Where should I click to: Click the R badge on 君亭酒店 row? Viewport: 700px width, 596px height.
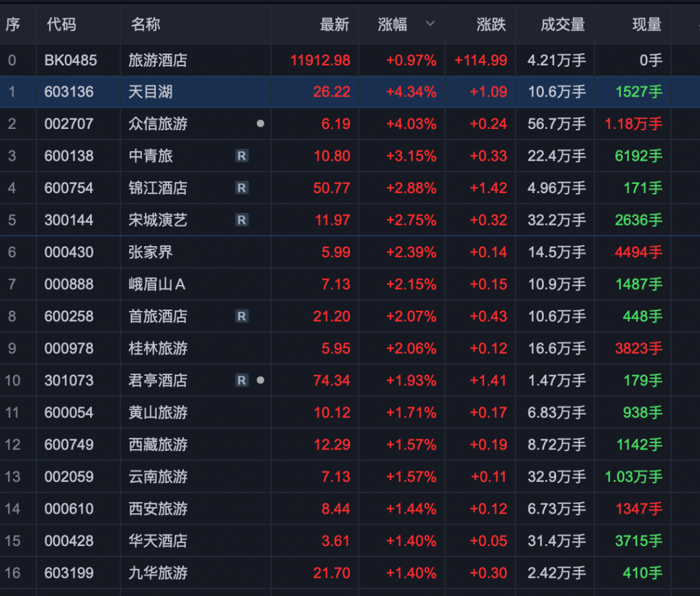(242, 380)
